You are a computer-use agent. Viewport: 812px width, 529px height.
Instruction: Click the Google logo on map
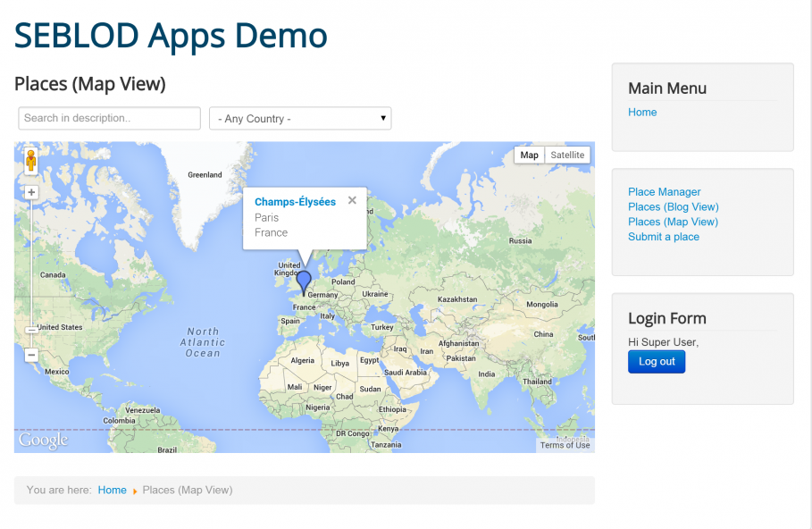44,441
